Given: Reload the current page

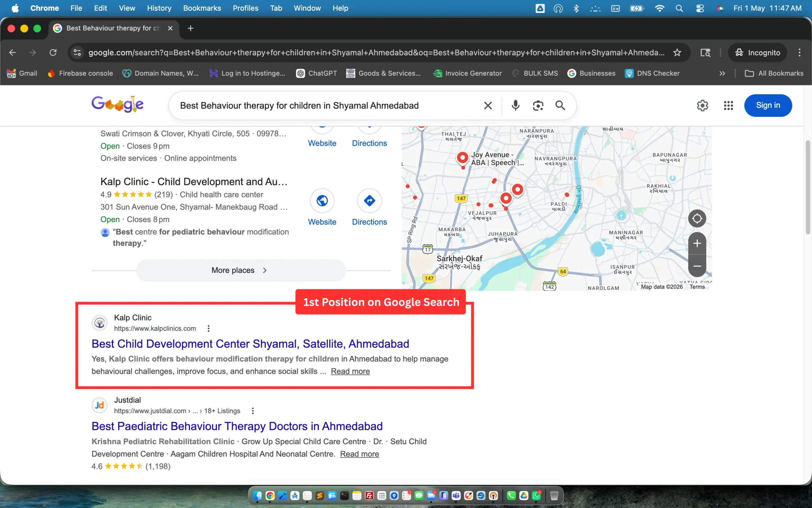Looking at the screenshot, I should pos(53,52).
